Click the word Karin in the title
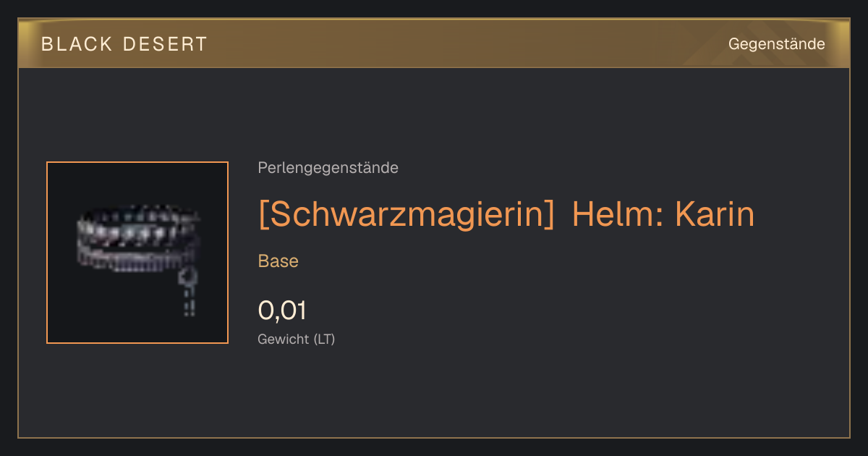The height and width of the screenshot is (456, 868). (715, 214)
